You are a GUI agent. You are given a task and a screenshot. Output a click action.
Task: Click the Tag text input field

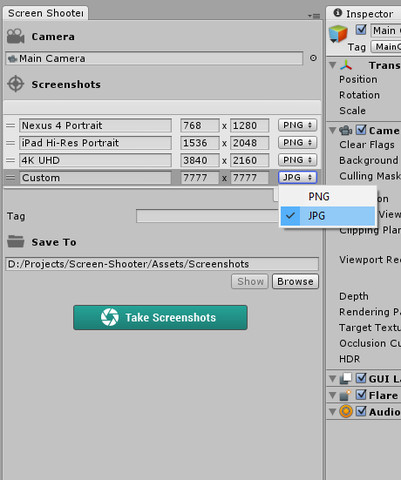[x=207, y=216]
